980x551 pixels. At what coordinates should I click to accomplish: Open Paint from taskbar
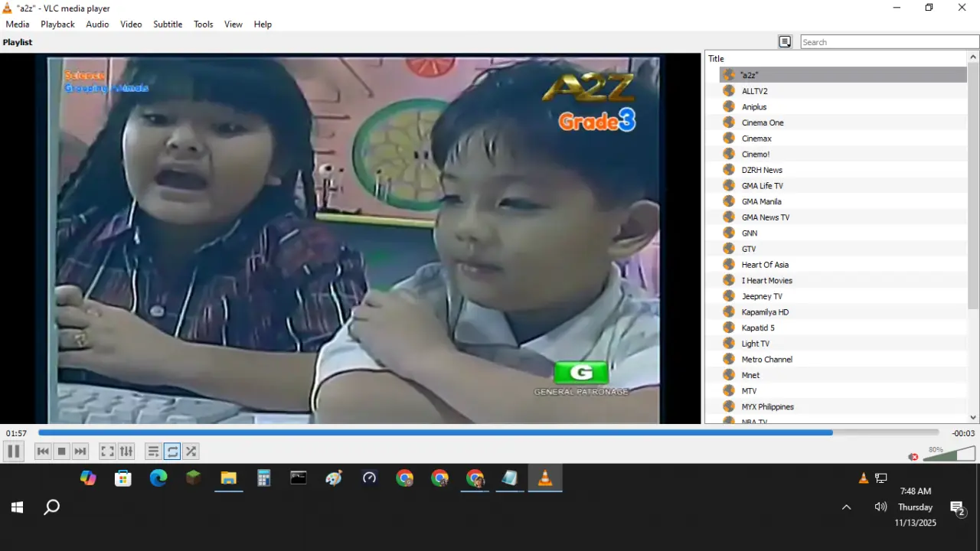[x=334, y=478]
